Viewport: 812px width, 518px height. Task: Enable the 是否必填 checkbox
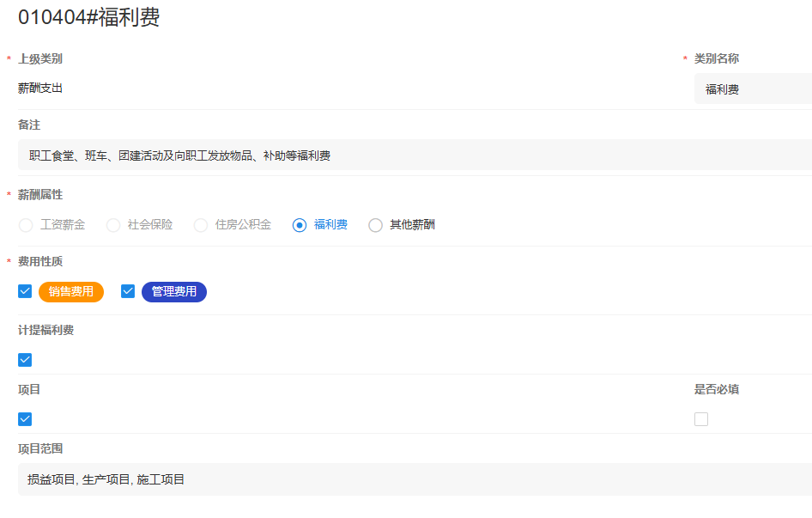tap(701, 419)
